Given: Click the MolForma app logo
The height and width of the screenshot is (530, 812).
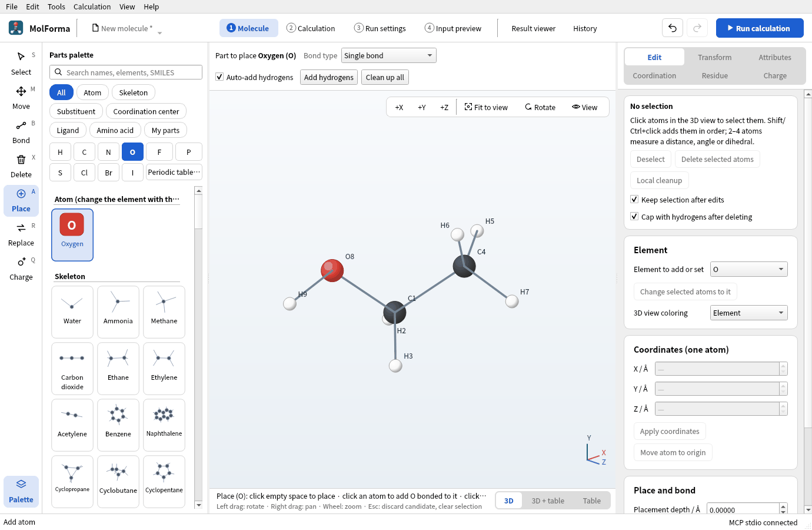Looking at the screenshot, I should click(16, 28).
